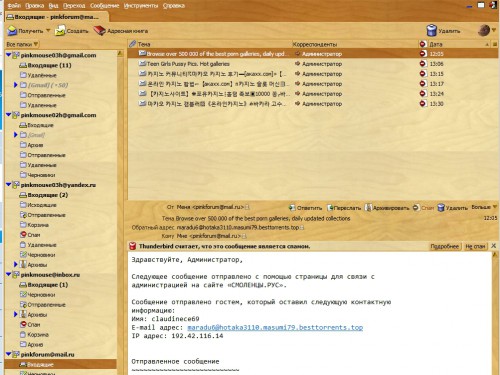Image resolution: width=500 pixels, height=375 pixels.
Task: Mark as Спам in message header
Action: point(423,208)
